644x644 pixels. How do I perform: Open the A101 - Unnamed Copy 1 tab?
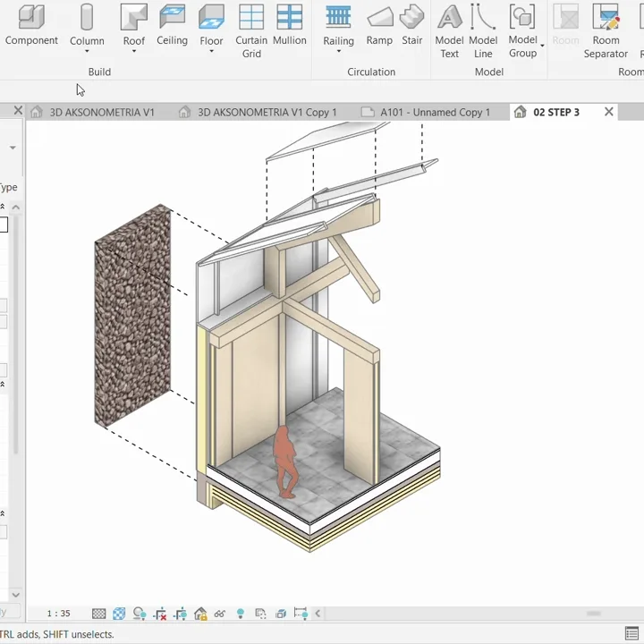click(x=435, y=112)
